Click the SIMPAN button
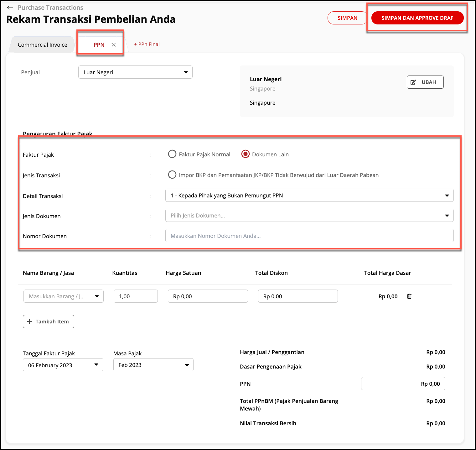 [x=347, y=18]
